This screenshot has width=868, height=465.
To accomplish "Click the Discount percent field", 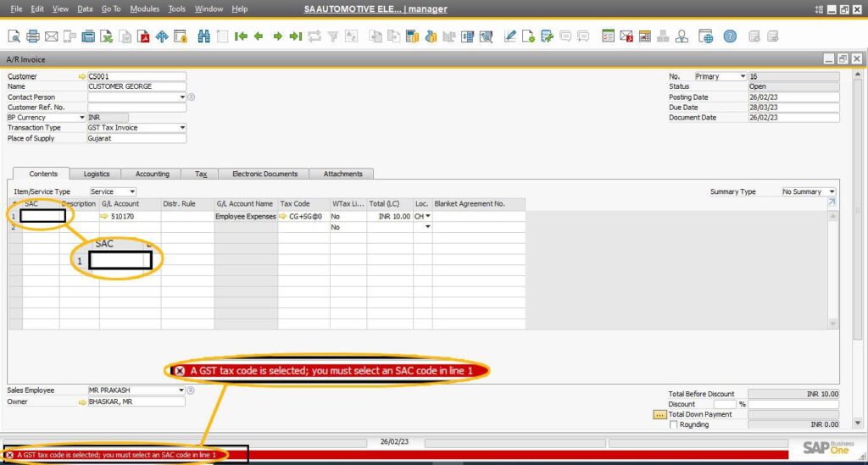I will coord(726,404).
